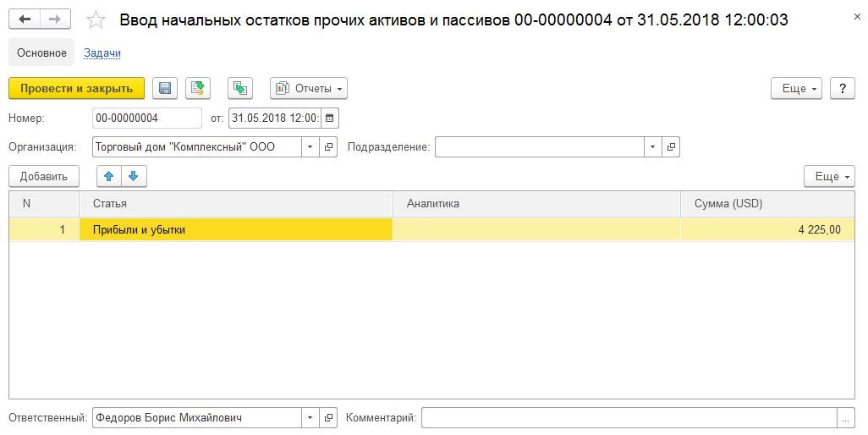
Task: Expand the Организация dropdown list
Action: coord(310,147)
